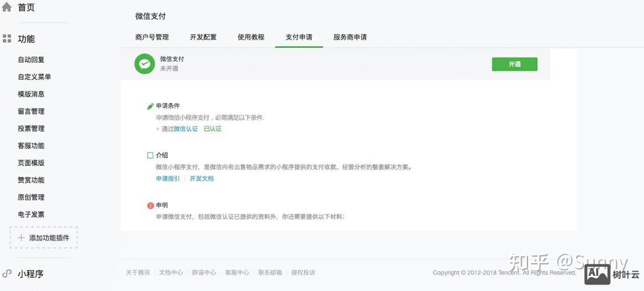Open the 开发文档 link

coord(202,179)
